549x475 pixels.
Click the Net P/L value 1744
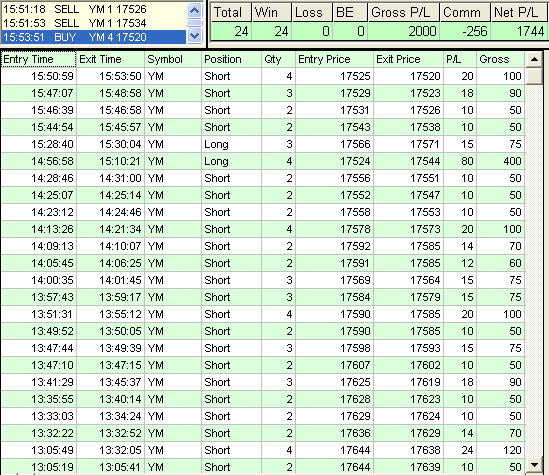click(520, 32)
